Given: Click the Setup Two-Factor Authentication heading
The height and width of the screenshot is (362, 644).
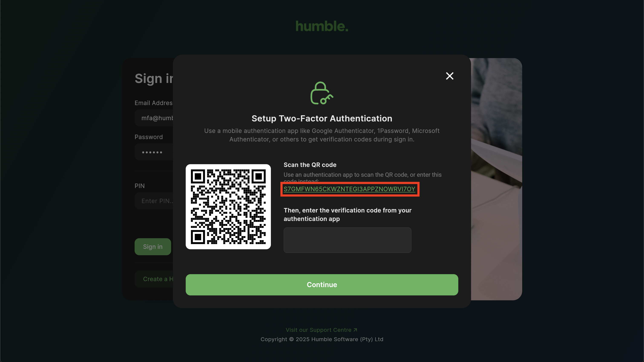Looking at the screenshot, I should click(x=322, y=118).
